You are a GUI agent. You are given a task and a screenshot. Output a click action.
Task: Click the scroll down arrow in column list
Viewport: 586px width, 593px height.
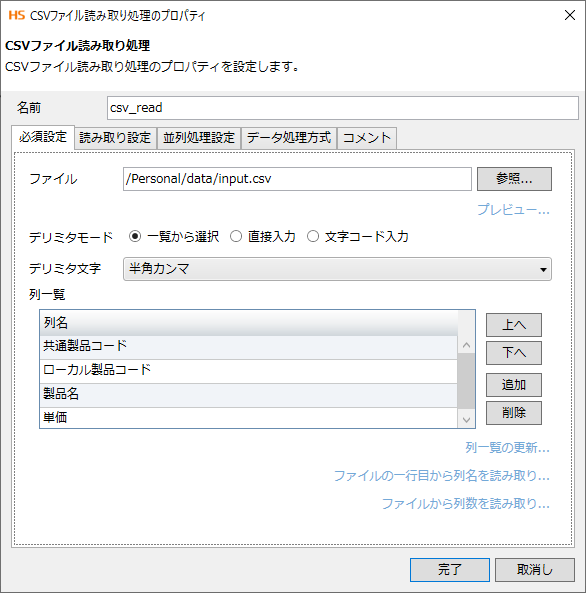point(466,419)
